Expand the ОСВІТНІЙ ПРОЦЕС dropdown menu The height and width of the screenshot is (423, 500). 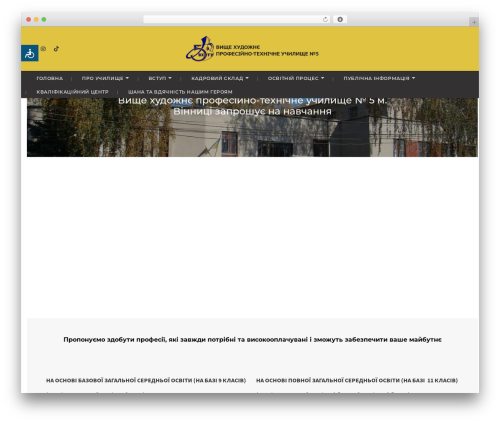pyautogui.click(x=296, y=78)
